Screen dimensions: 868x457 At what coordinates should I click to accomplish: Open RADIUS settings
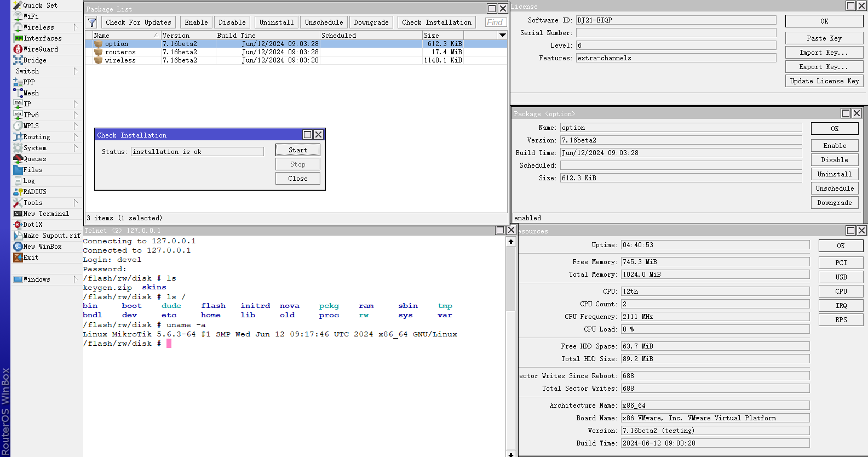click(x=35, y=192)
